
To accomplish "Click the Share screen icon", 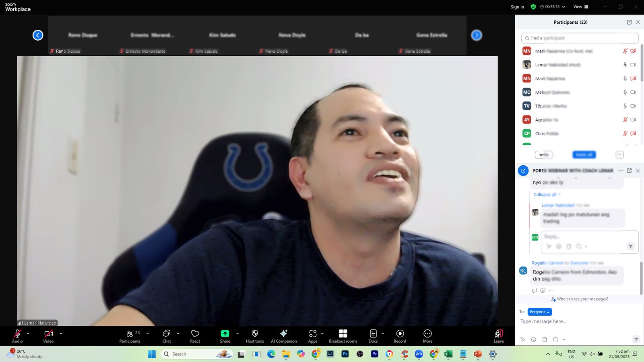I will coord(225,336).
